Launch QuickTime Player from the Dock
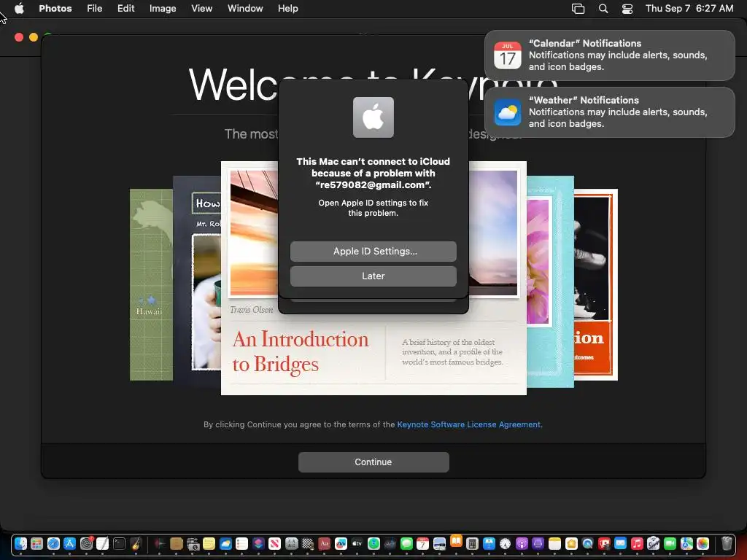747x560 pixels. click(587, 543)
